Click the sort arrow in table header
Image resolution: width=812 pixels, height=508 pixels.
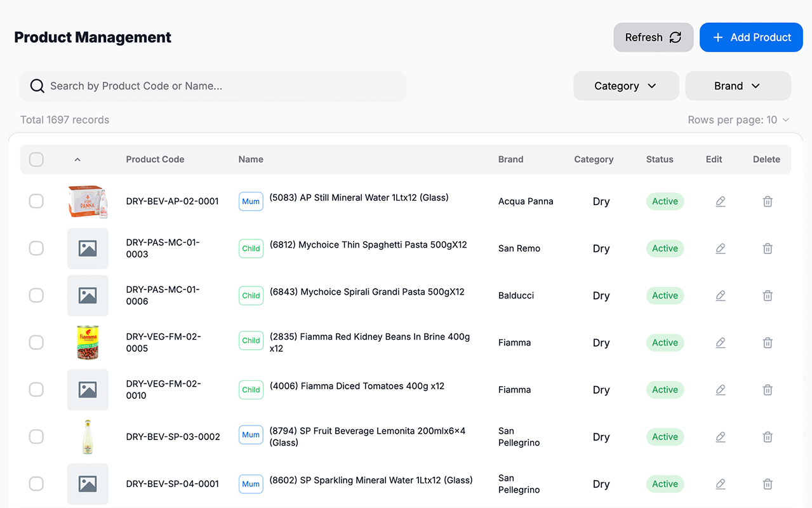pyautogui.click(x=77, y=159)
